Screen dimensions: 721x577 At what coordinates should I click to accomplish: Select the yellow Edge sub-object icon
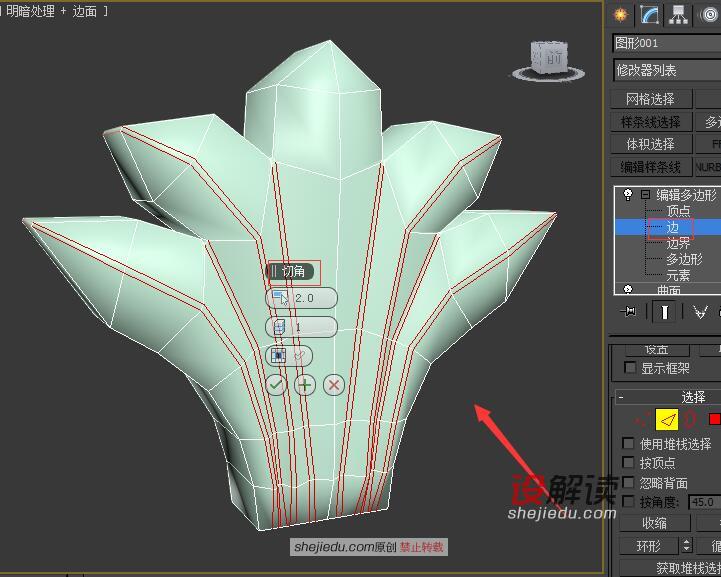(x=666, y=420)
